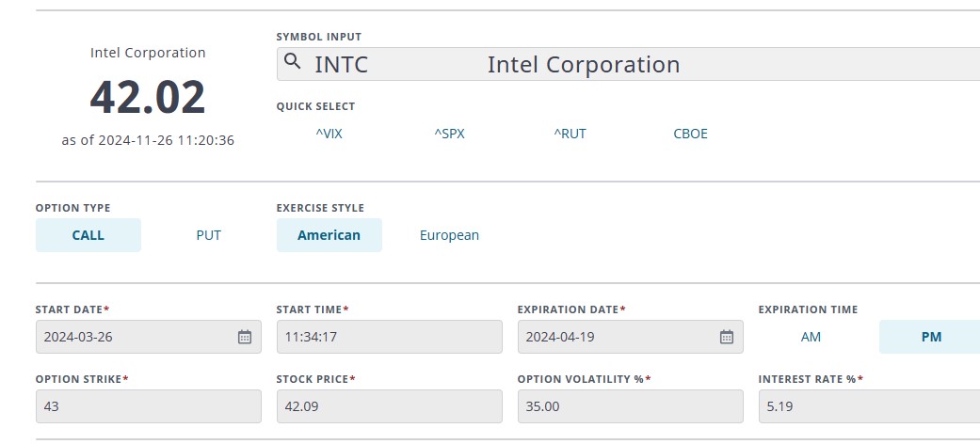The width and height of the screenshot is (980, 444).
Task: Quick select the ^RUT symbol
Action: coord(570,134)
